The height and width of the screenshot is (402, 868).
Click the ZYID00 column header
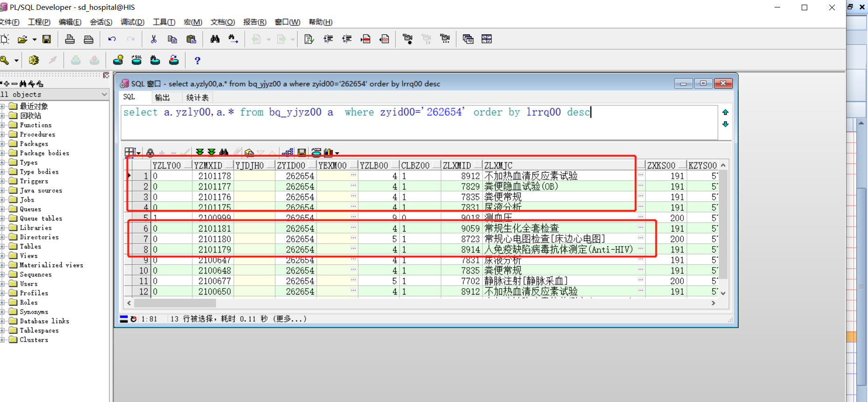click(x=296, y=165)
